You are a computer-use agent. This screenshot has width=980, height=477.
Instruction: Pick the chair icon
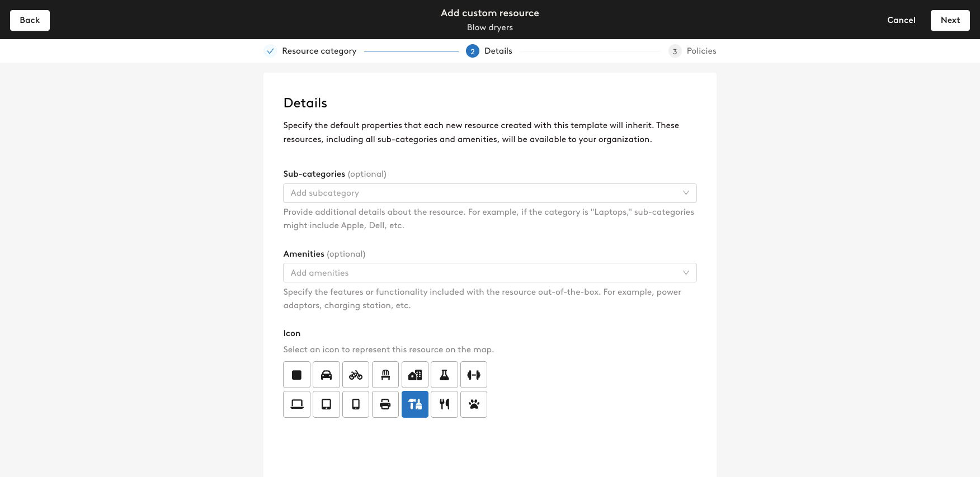(385, 375)
